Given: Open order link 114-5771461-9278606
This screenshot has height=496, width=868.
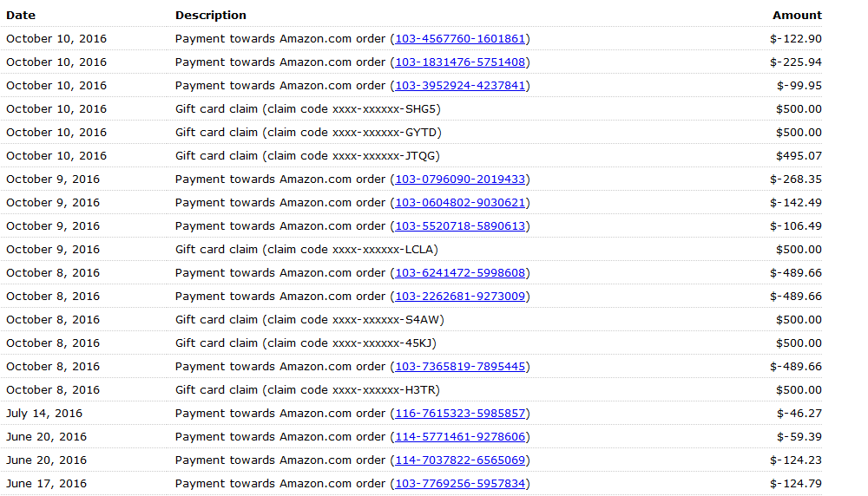Looking at the screenshot, I should 460,437.
